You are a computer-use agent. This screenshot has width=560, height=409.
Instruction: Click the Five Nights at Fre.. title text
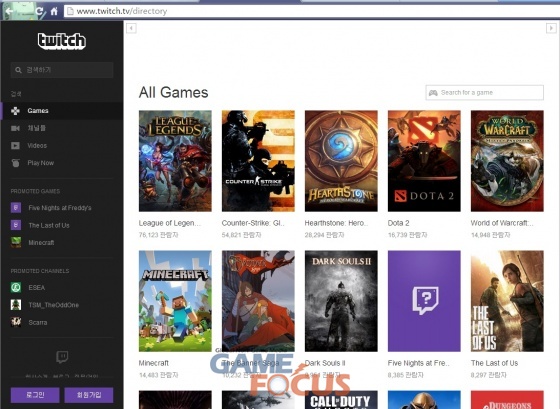pos(419,363)
